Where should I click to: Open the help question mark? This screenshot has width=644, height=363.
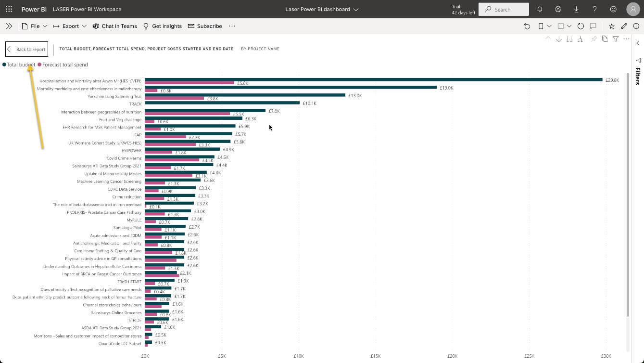pos(595,9)
